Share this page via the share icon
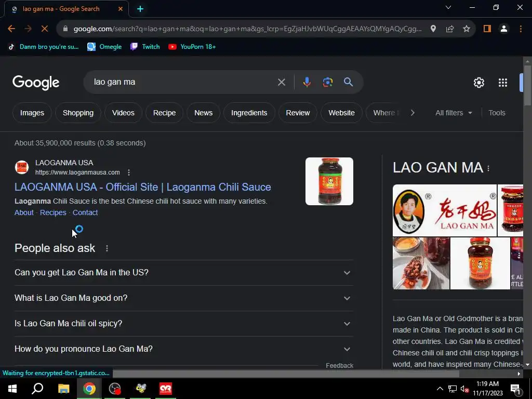This screenshot has height=399, width=532. (x=450, y=29)
